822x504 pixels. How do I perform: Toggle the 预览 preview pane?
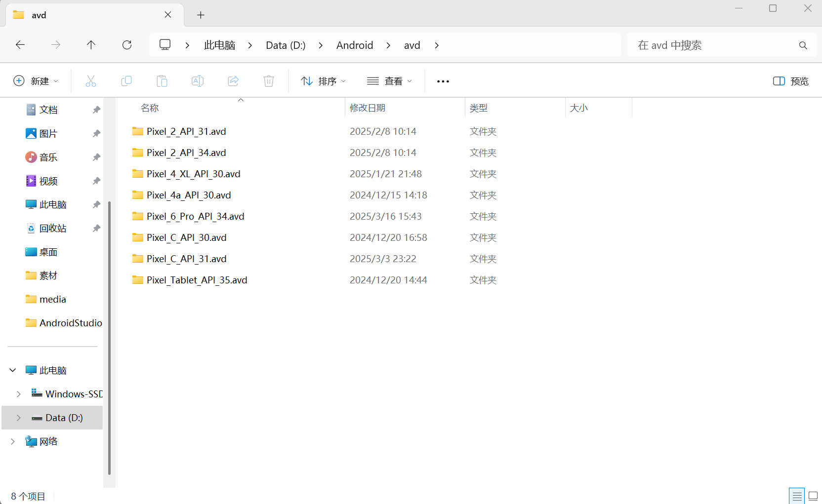790,81
